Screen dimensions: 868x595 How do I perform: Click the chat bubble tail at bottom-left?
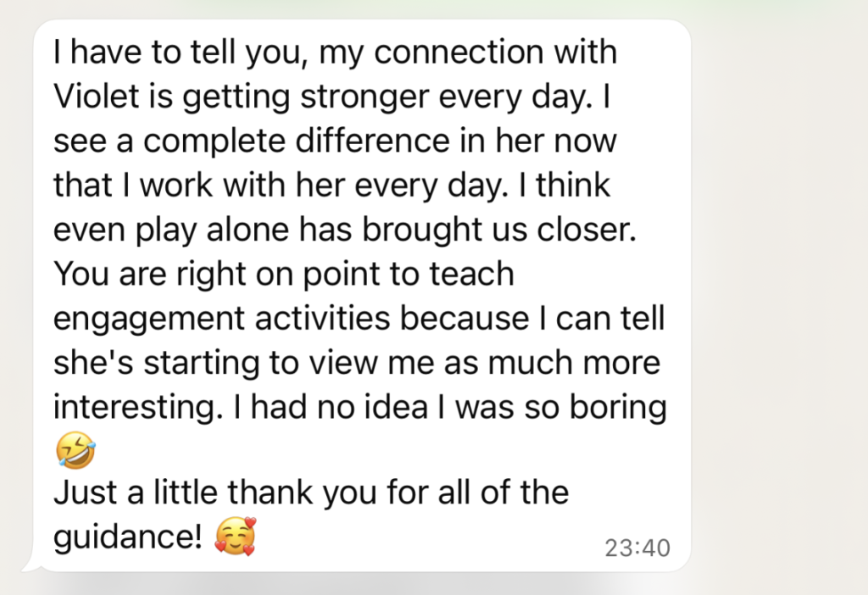[31, 563]
